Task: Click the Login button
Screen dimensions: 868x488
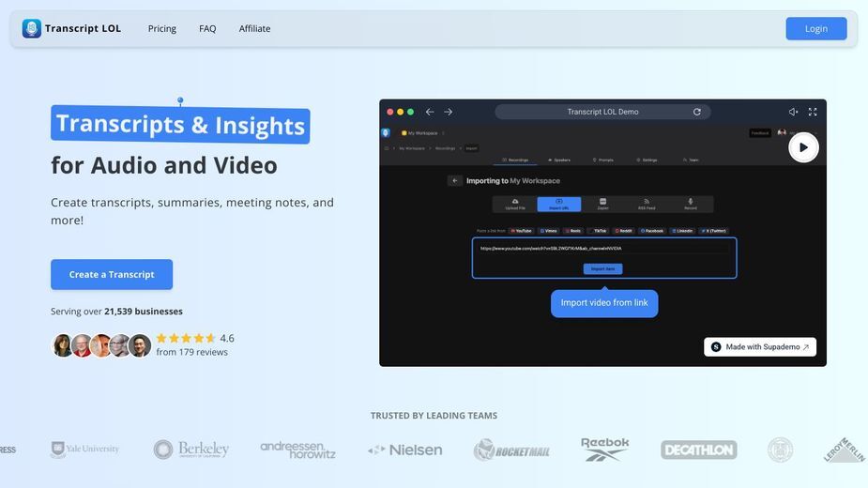Action: tap(816, 29)
